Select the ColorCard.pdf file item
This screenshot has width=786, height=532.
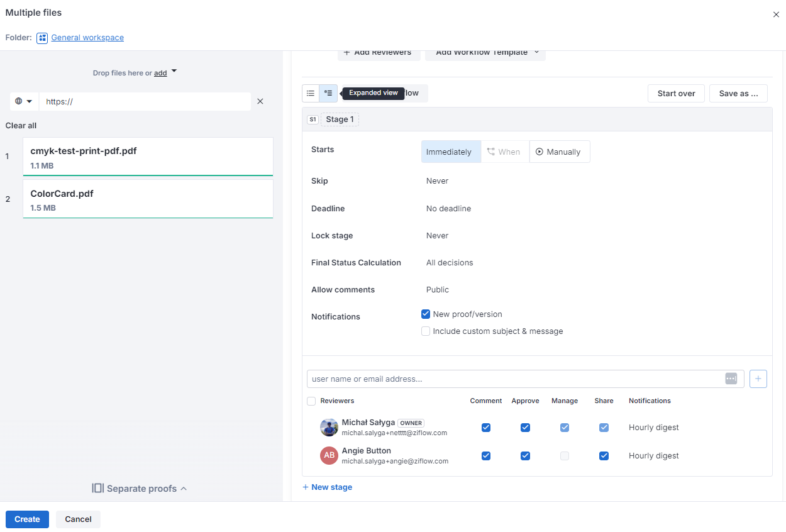(x=148, y=199)
